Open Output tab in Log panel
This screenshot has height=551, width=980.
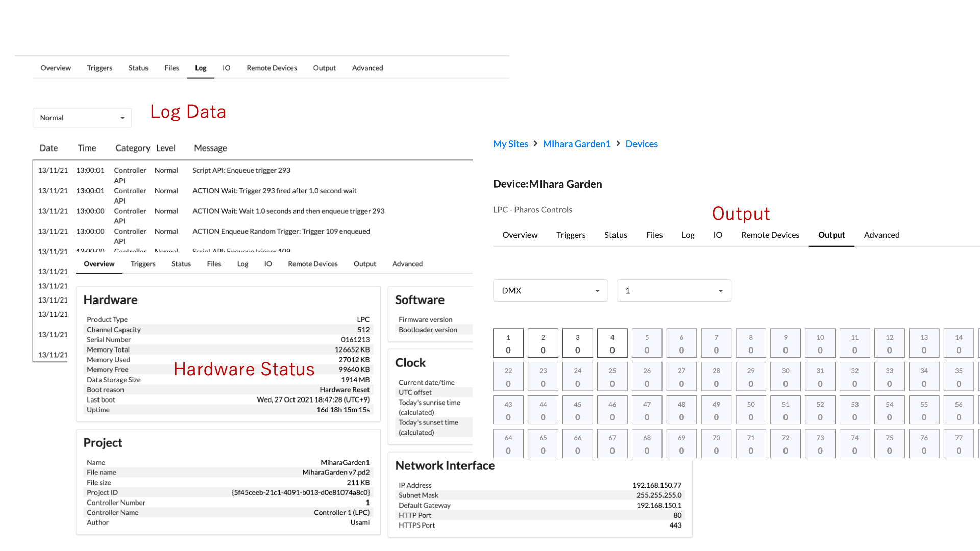pyautogui.click(x=325, y=68)
